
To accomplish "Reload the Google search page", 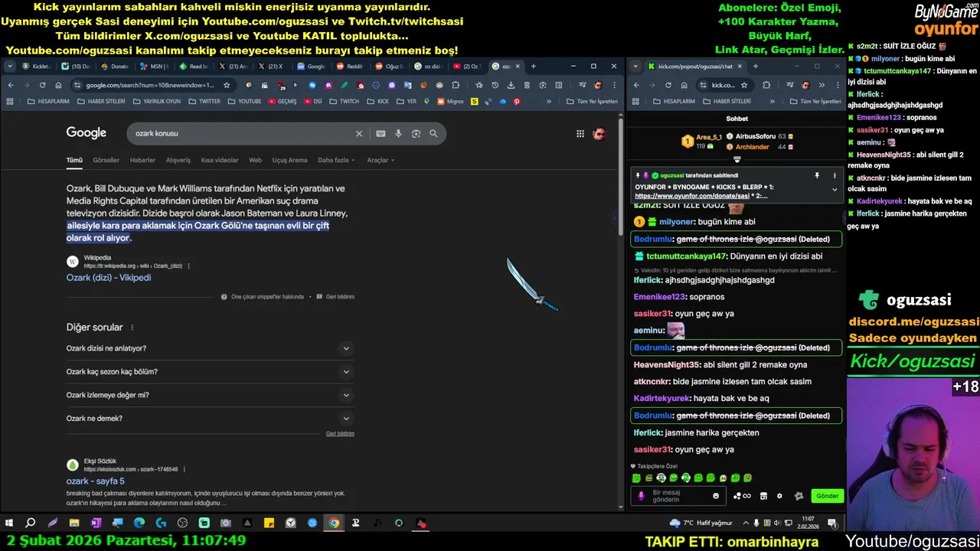I will 42,85.
